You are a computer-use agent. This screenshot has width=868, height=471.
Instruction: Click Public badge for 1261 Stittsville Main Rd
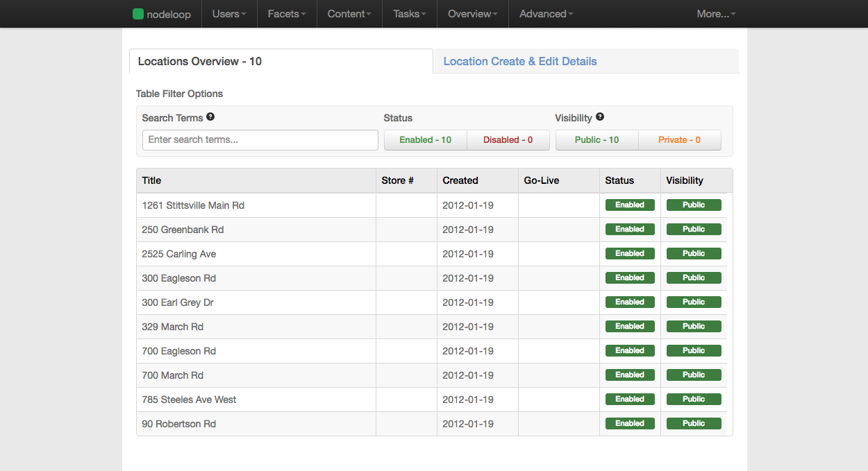(694, 205)
